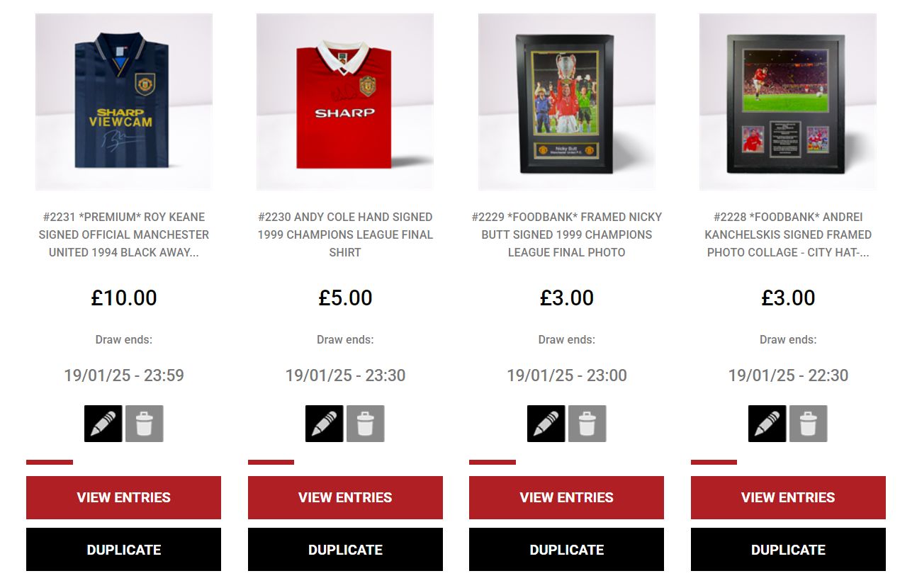917x588 pixels.
Task: Open the pencil editor for Kanchelskis collage
Action: click(767, 424)
